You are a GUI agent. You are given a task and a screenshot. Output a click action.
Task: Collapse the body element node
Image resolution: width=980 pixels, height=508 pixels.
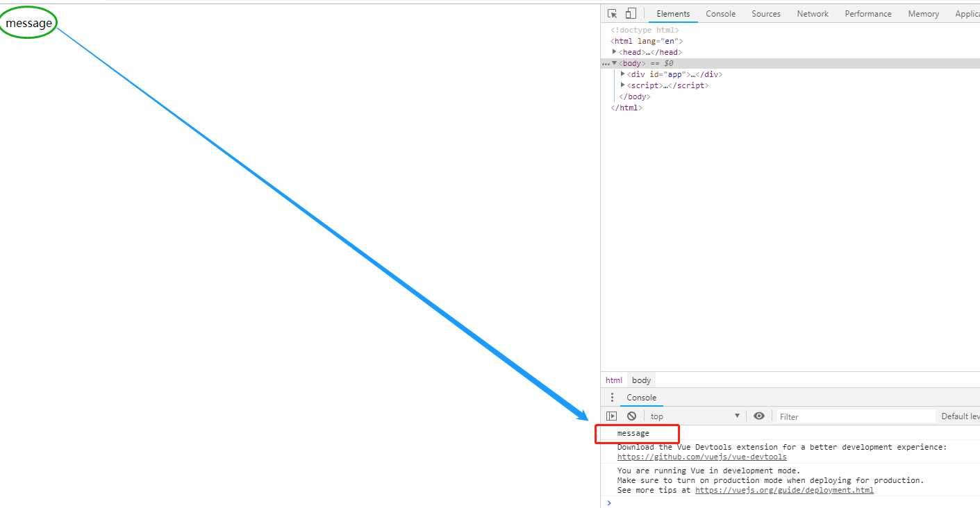[x=614, y=63]
